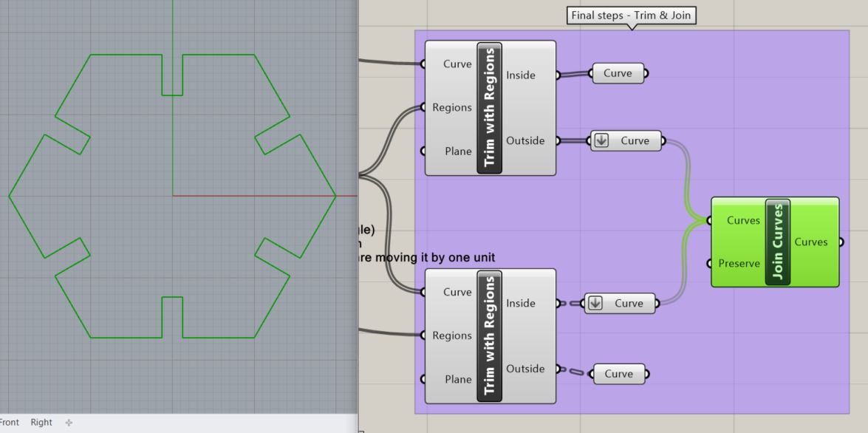Select the Join Curves component title bar
868x433 pixels.
pyautogui.click(x=778, y=242)
